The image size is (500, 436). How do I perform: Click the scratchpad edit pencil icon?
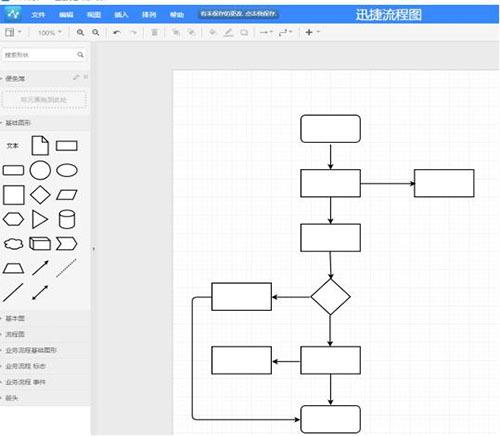tap(76, 77)
